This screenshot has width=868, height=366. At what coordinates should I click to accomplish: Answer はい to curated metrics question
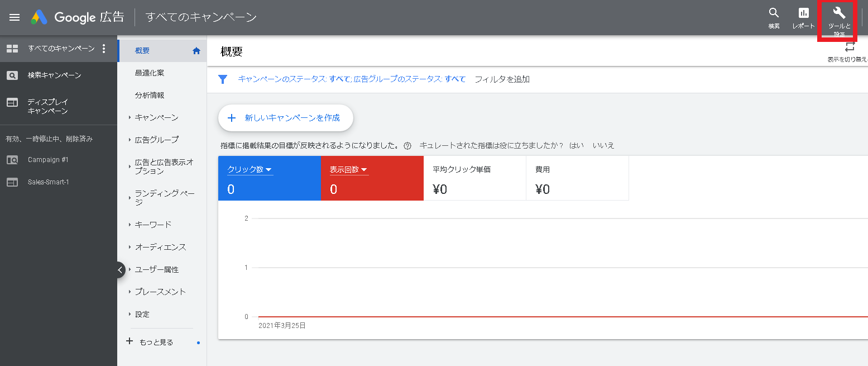coord(577,145)
